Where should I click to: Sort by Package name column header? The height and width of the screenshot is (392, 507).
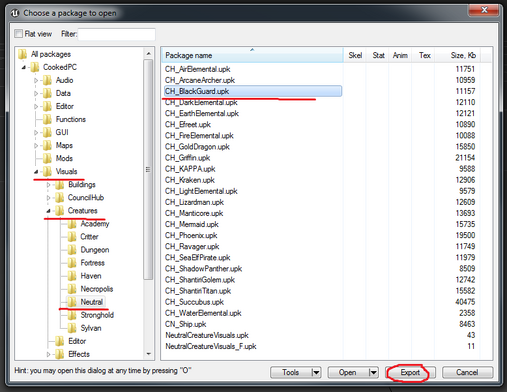pyautogui.click(x=252, y=55)
